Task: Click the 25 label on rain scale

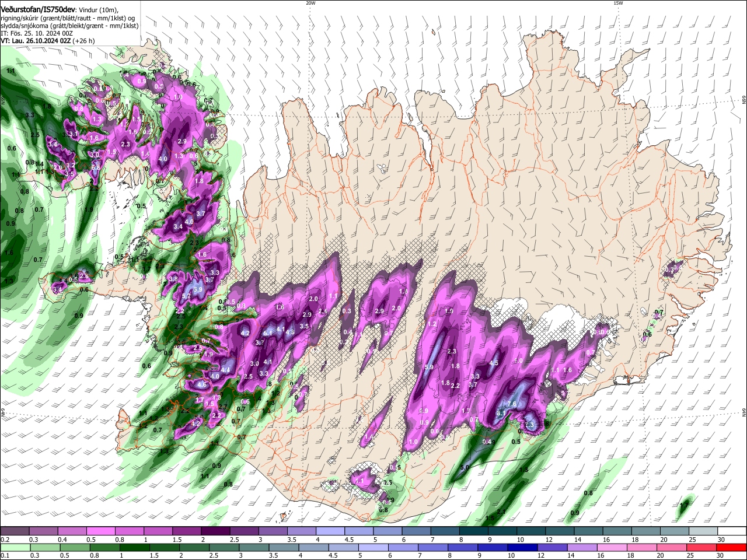Action: 689,555
